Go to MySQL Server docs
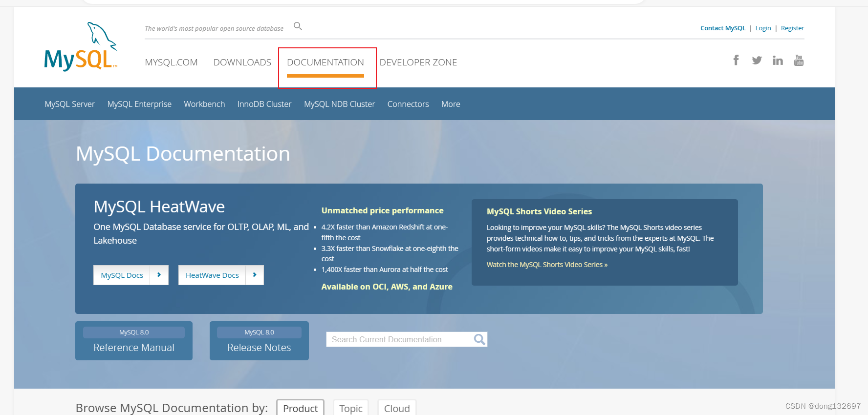 [x=69, y=104]
